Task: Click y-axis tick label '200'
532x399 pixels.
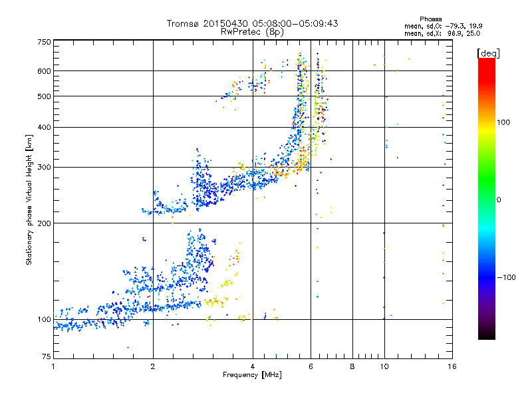Action: pos(44,223)
